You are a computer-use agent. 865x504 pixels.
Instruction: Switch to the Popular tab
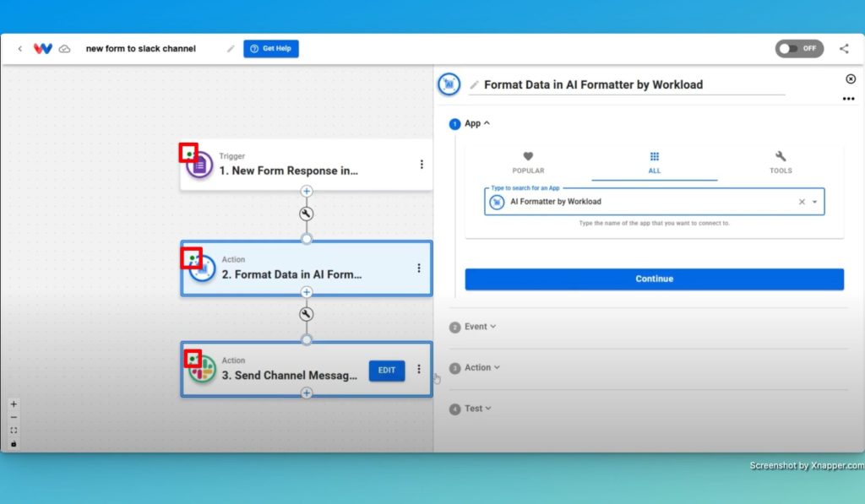pos(528,163)
